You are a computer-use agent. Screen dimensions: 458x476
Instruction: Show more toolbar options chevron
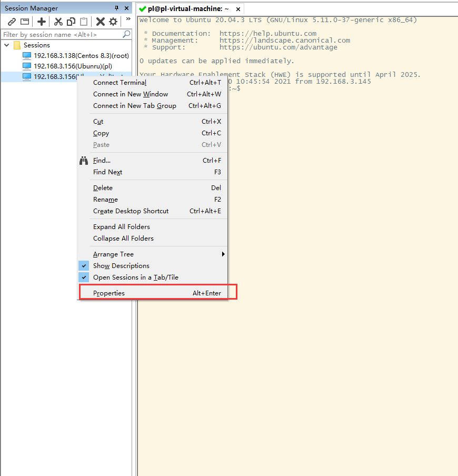point(128,19)
